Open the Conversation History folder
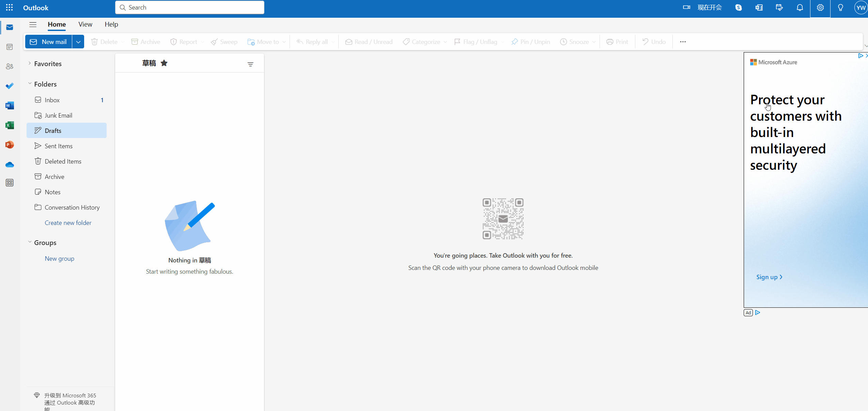868x411 pixels. point(67,207)
